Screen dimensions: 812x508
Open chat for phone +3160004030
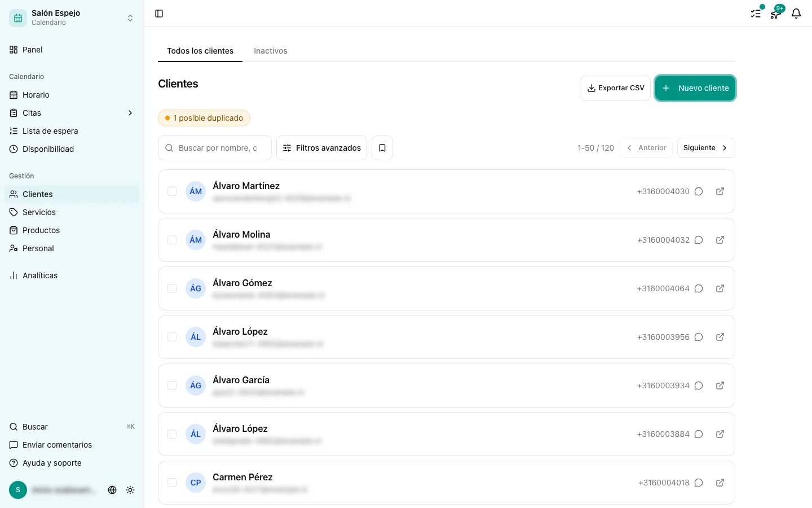point(699,191)
